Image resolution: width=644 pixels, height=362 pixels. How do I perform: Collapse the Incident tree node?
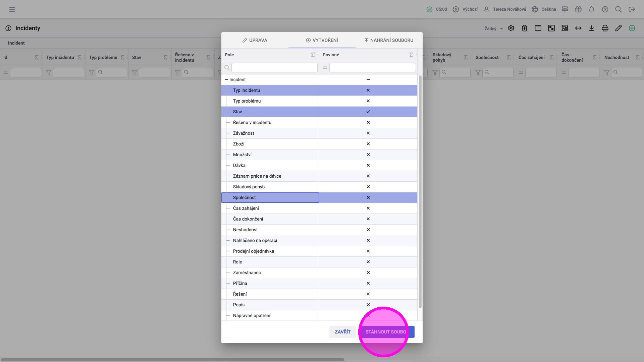226,79
